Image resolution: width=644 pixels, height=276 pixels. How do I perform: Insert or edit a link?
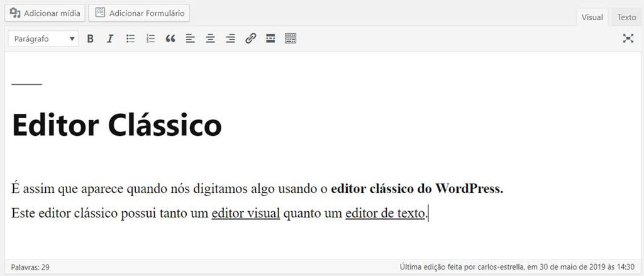(250, 38)
